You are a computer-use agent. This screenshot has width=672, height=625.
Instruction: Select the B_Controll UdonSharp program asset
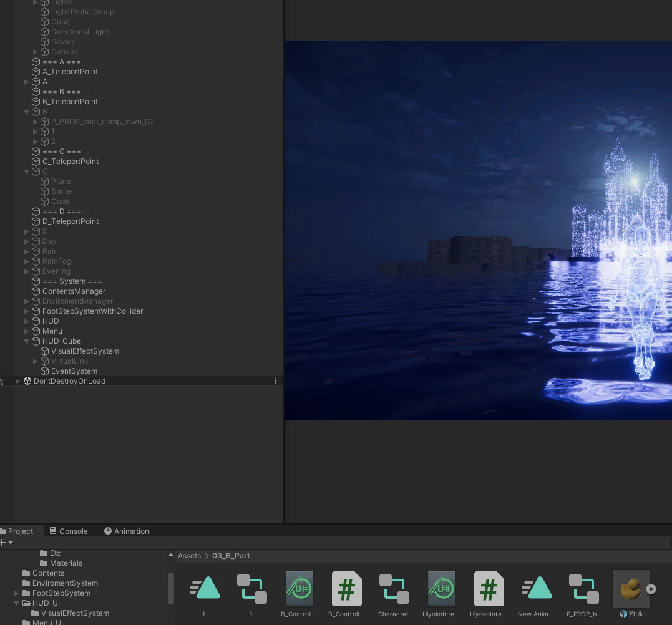[299, 589]
